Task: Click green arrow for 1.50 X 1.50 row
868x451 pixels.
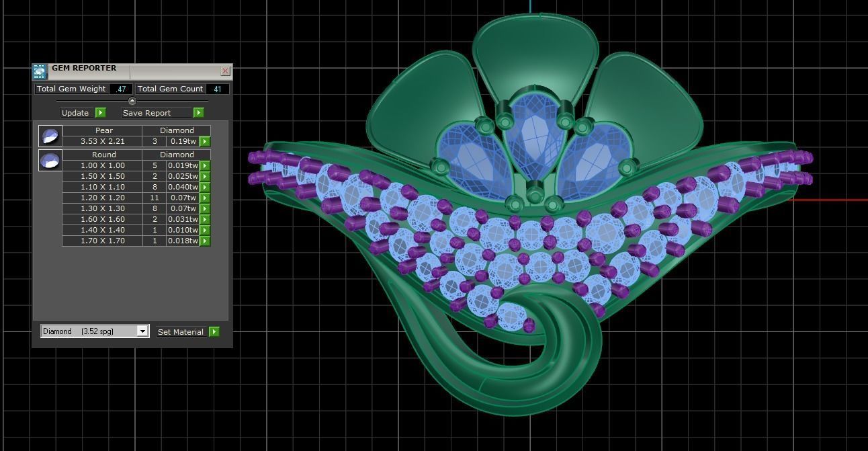Action: tap(205, 176)
